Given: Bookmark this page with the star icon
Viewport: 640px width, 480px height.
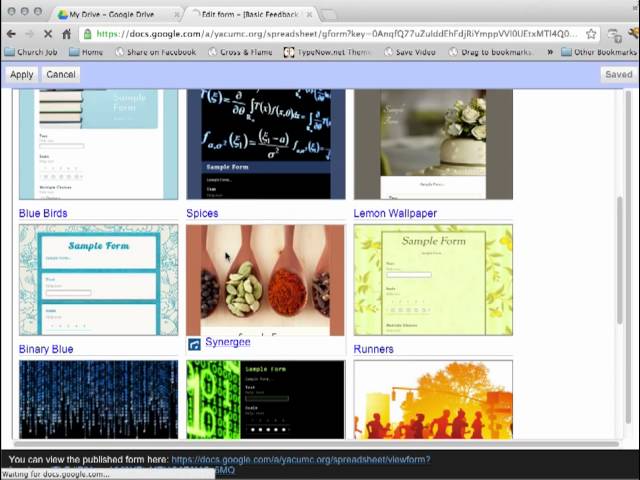Looking at the screenshot, I should [x=591, y=33].
